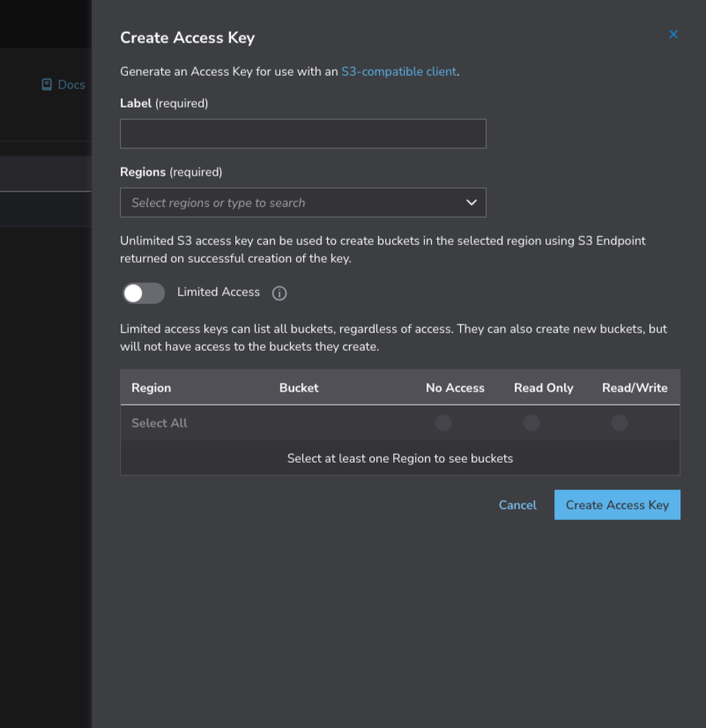Click the No Access column header
Viewport: 706px width, 728px height.
click(x=455, y=388)
